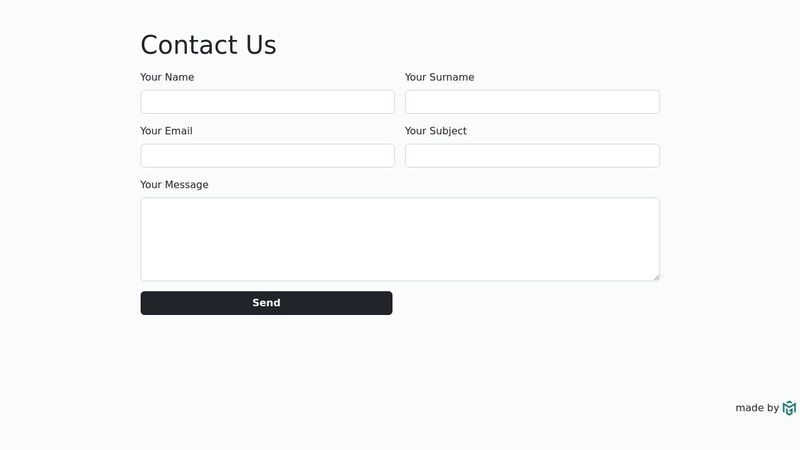Activate the text box under Your Email
800x450 pixels.
click(x=267, y=156)
